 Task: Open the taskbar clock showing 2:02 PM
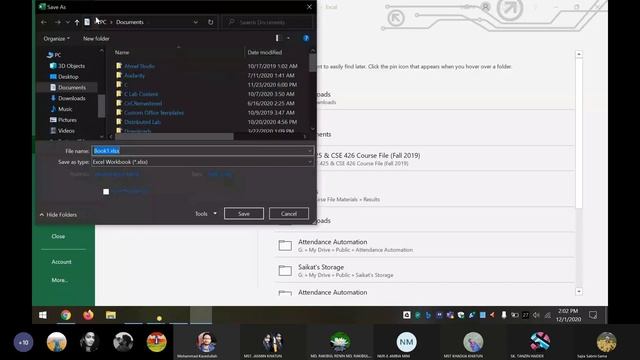[x=568, y=315]
